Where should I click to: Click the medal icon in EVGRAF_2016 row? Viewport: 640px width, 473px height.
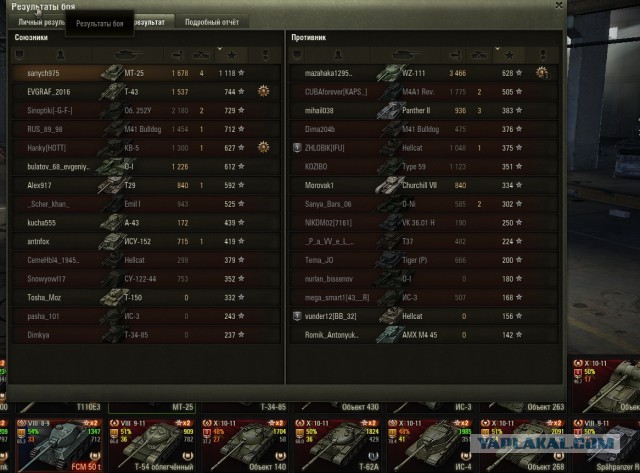coord(264,91)
